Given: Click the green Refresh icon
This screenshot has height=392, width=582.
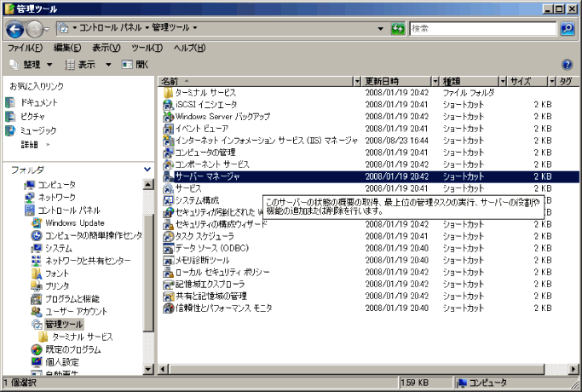Looking at the screenshot, I should [x=398, y=29].
